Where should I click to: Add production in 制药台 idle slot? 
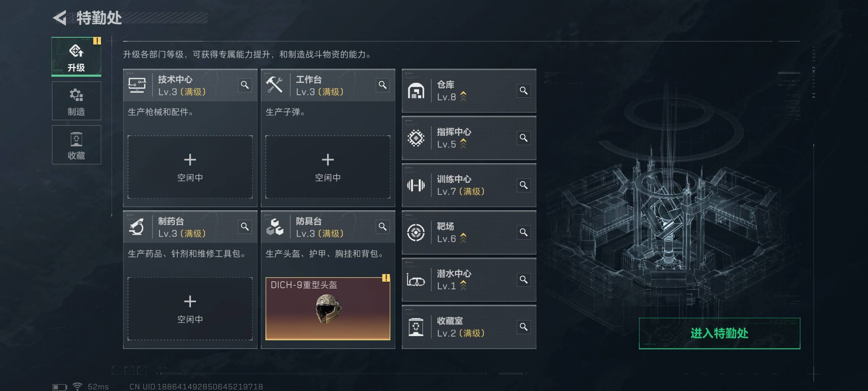190,309
